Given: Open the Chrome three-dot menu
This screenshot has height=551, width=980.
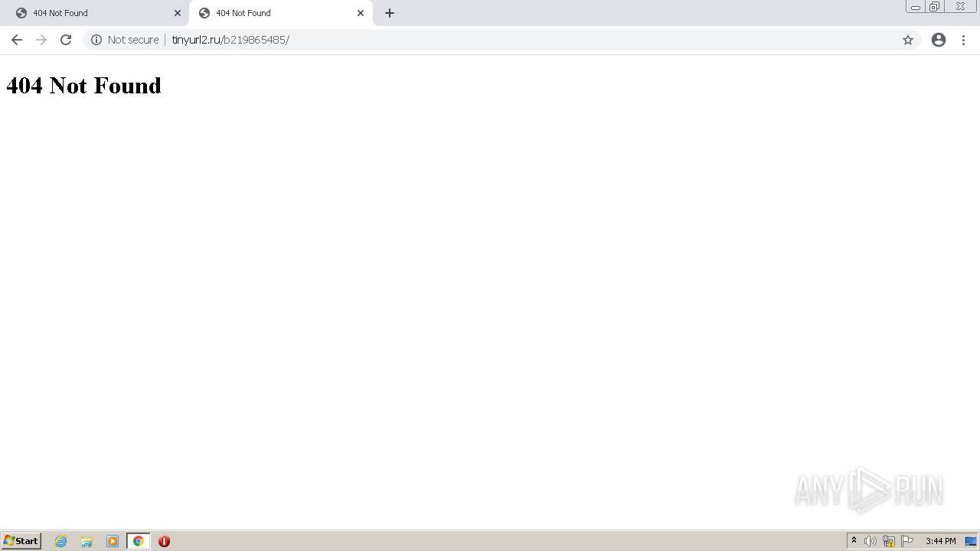Looking at the screenshot, I should click(964, 40).
